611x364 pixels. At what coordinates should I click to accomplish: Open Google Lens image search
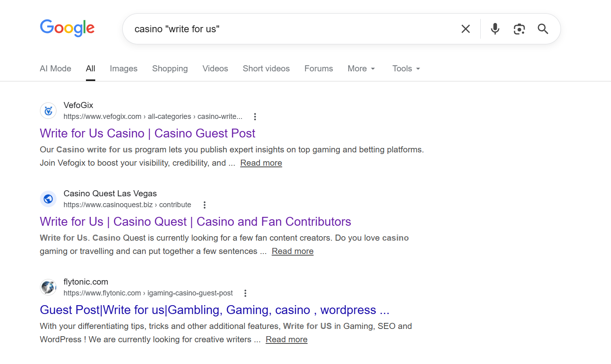point(519,29)
